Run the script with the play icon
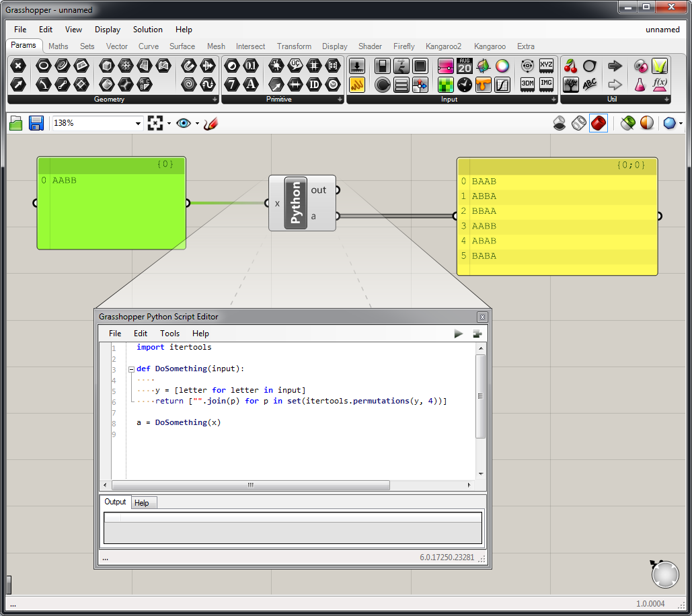This screenshot has height=616, width=692. pos(459,334)
